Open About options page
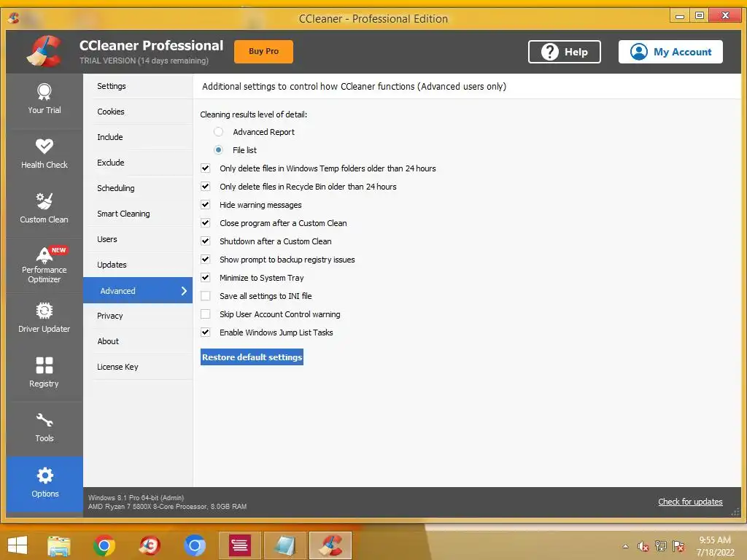Image resolution: width=747 pixels, height=560 pixels. click(x=138, y=341)
